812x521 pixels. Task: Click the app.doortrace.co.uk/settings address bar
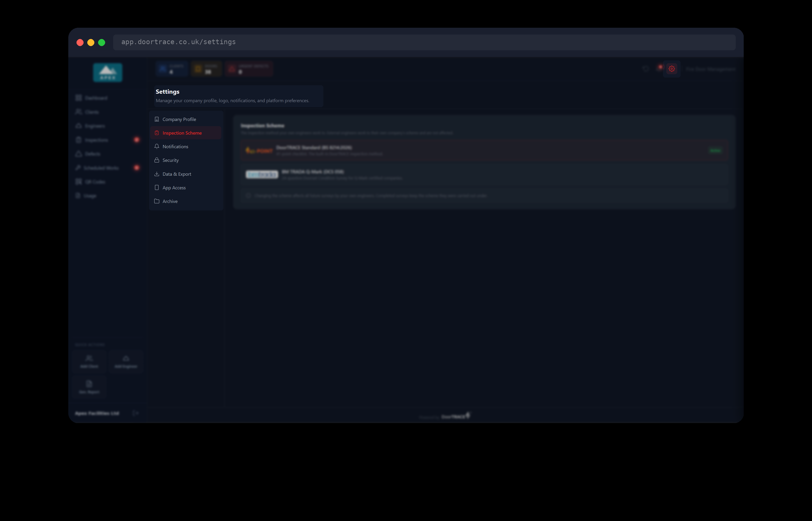pyautogui.click(x=424, y=42)
